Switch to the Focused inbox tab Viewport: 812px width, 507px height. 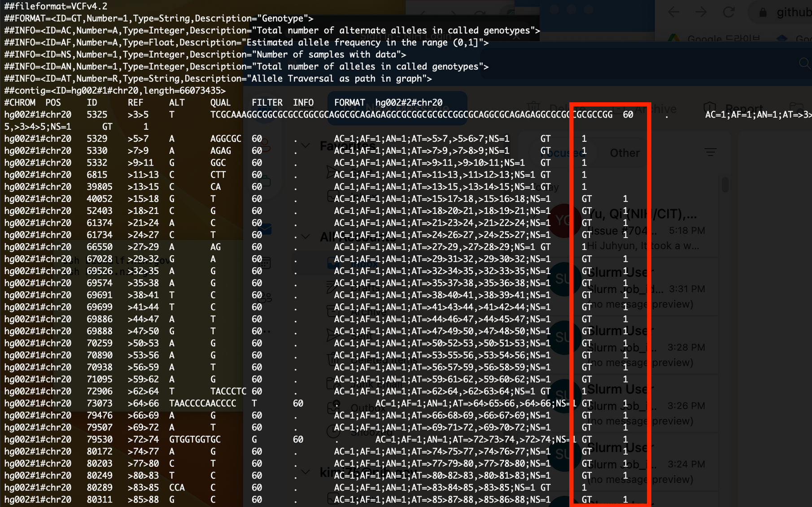point(564,153)
